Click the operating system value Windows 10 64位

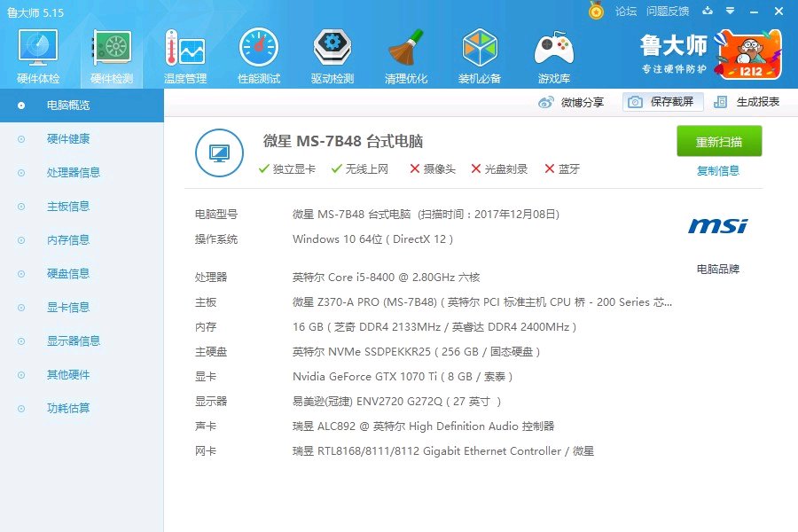(x=372, y=239)
